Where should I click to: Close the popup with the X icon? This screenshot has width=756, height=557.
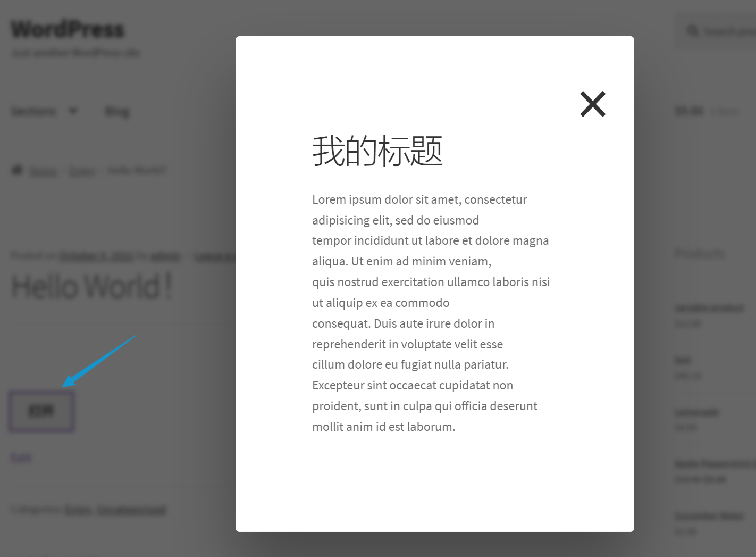593,104
